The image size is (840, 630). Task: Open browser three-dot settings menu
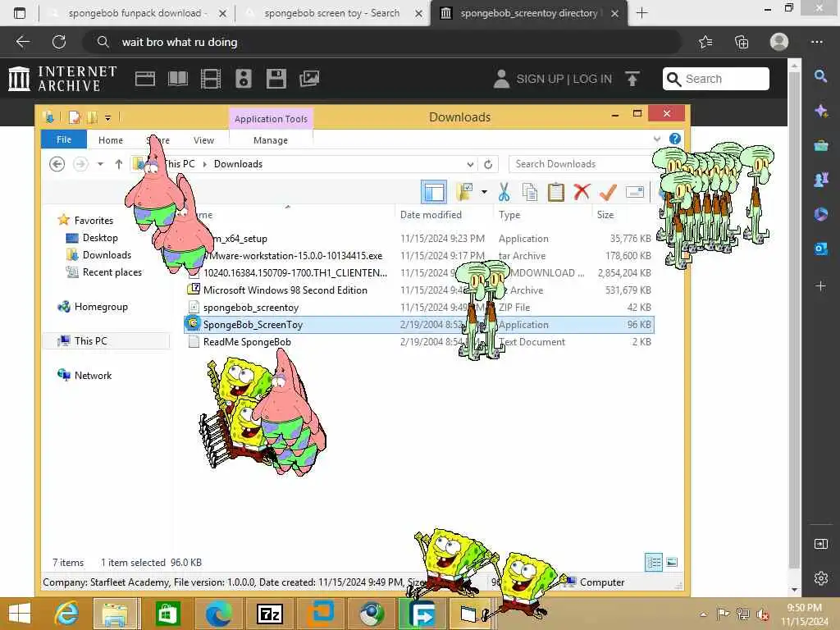tap(816, 42)
